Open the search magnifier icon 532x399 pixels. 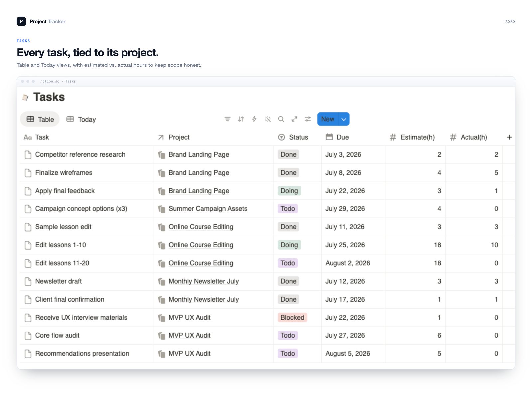281,119
